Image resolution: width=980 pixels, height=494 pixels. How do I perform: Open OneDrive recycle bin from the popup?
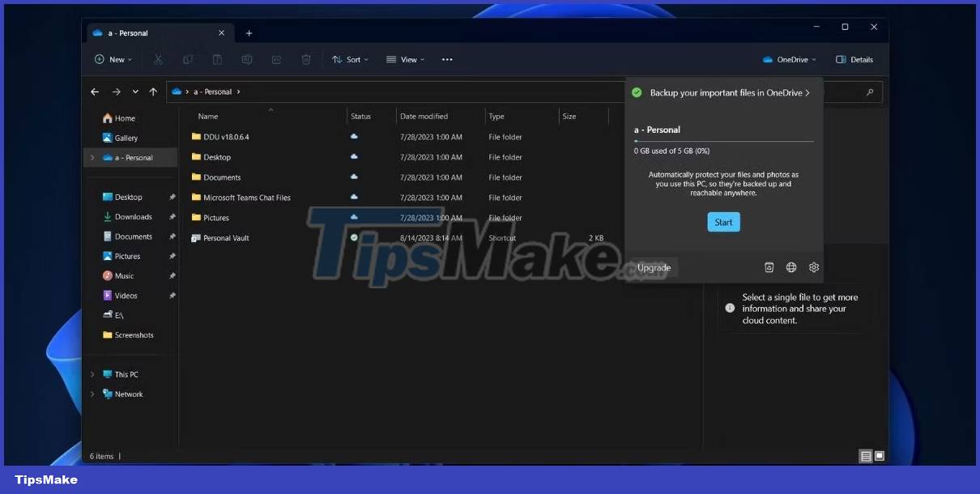pyautogui.click(x=768, y=266)
